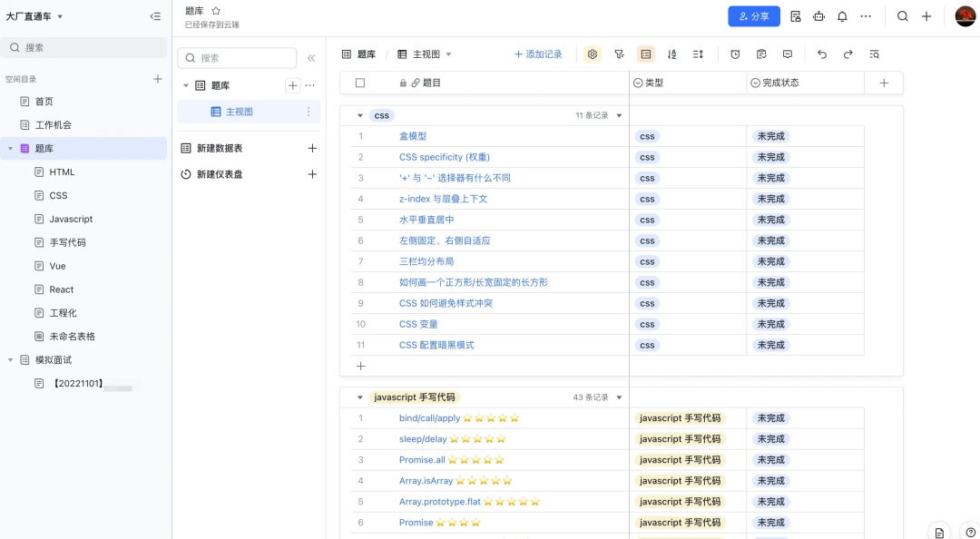Click 添加记录 to add a record
The image size is (980, 539).
point(538,54)
